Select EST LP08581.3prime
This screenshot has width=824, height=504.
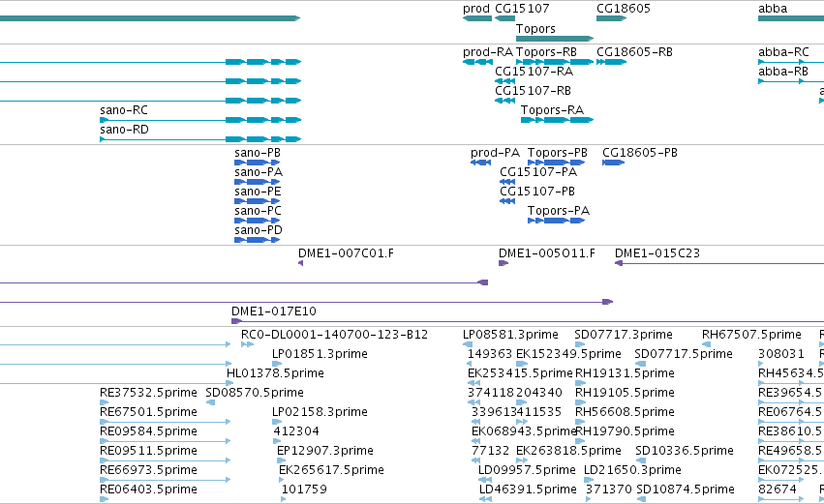pyautogui.click(x=467, y=345)
